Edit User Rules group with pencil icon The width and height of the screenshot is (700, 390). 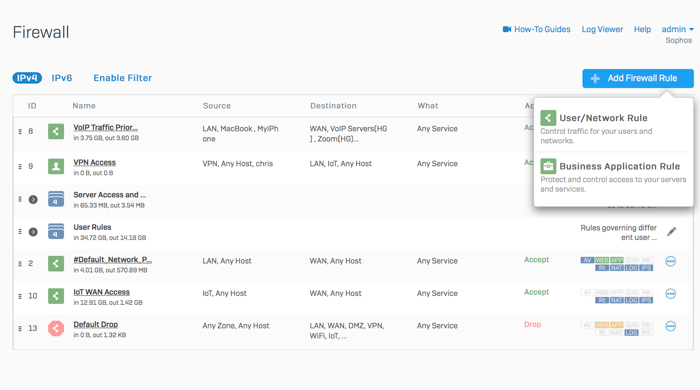[x=671, y=232]
